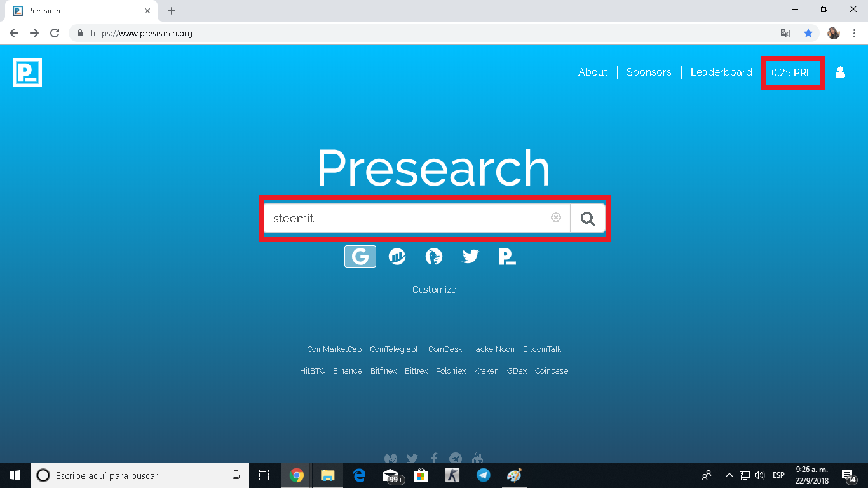868x488 pixels.
Task: Open the CoinDesk link
Action: pos(445,349)
